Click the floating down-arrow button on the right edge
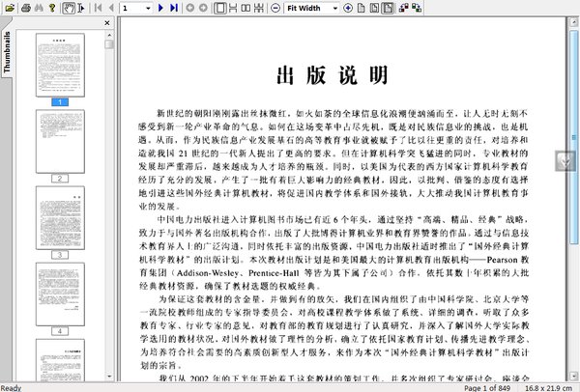580x392 pixels. click(565, 160)
